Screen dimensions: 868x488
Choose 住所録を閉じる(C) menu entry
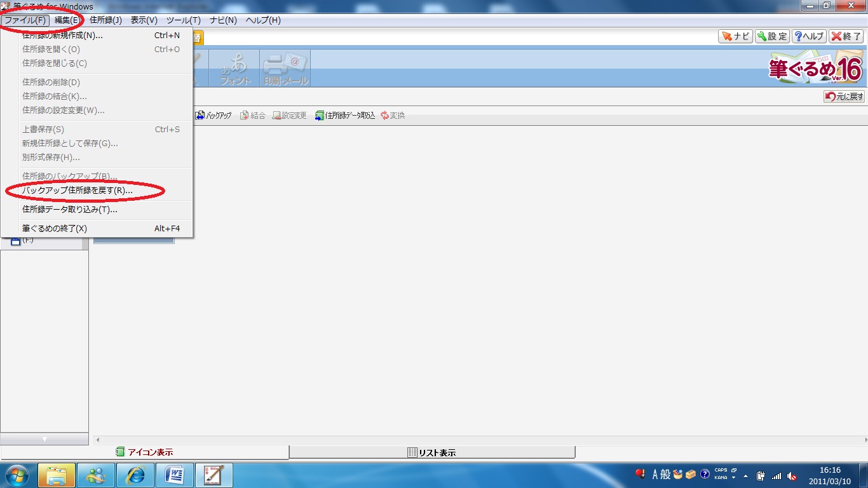(97, 64)
